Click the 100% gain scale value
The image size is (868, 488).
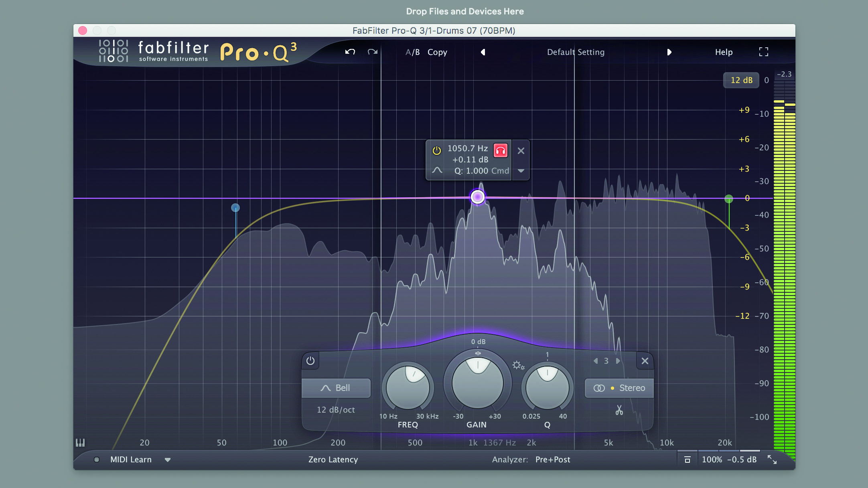[x=712, y=460]
